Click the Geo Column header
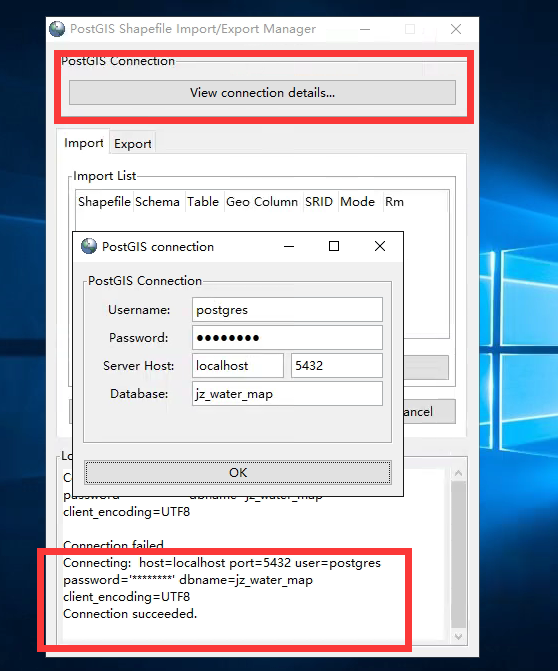 262,202
